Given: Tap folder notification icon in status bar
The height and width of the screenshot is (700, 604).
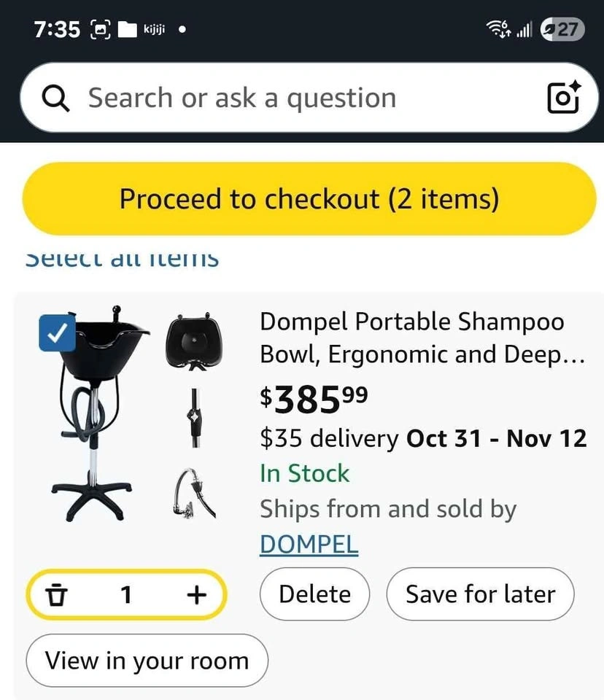Looking at the screenshot, I should click(x=128, y=30).
